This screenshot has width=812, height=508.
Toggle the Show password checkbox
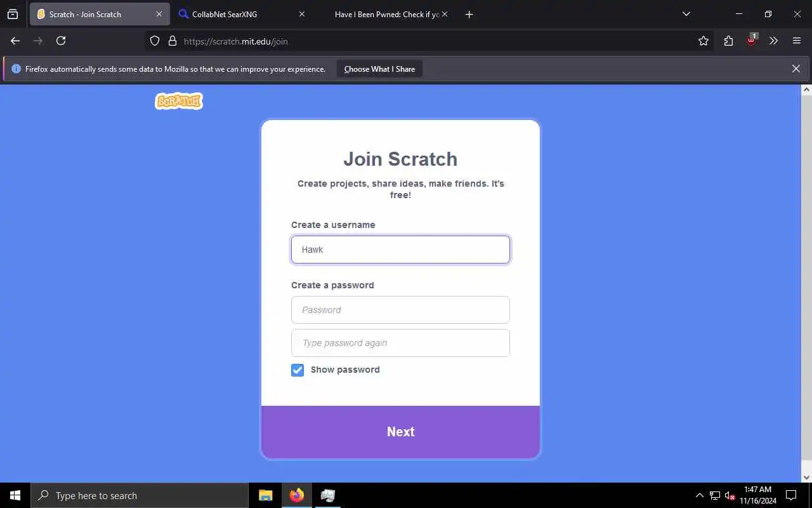(x=298, y=370)
